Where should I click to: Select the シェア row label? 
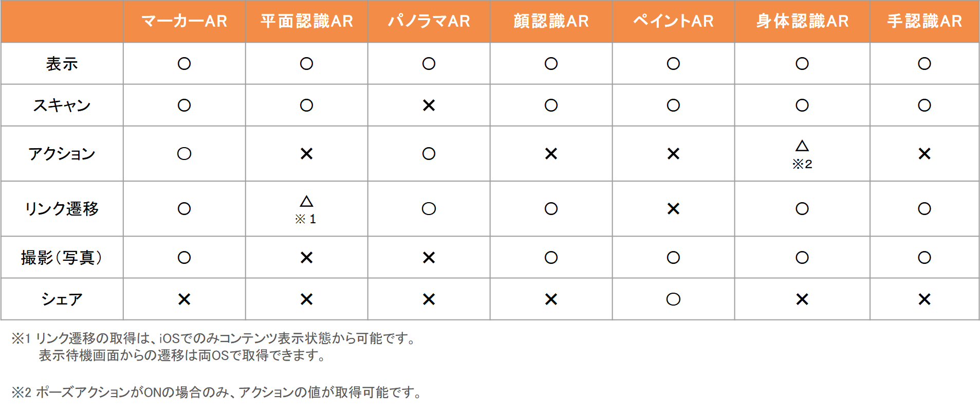point(62,299)
